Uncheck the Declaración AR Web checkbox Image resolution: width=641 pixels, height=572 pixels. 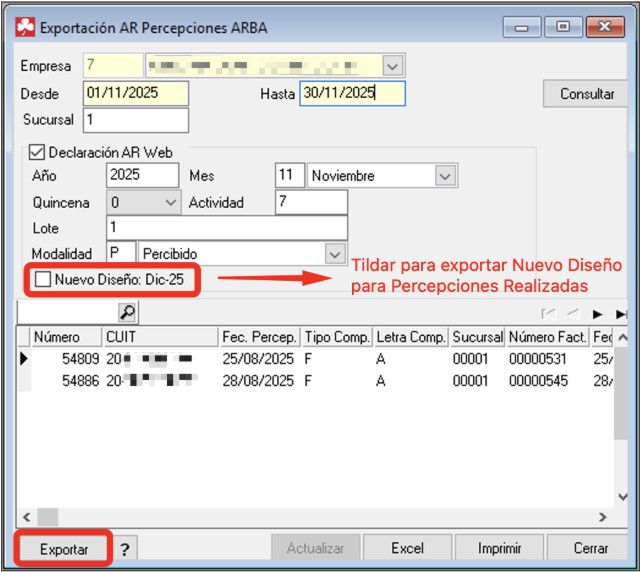pos(38,153)
